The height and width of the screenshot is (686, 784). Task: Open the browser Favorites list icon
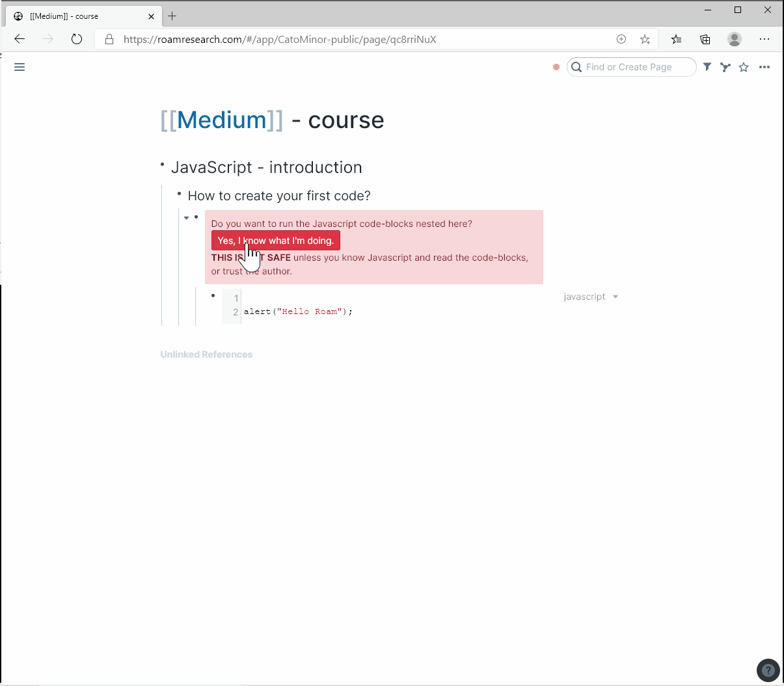(677, 39)
